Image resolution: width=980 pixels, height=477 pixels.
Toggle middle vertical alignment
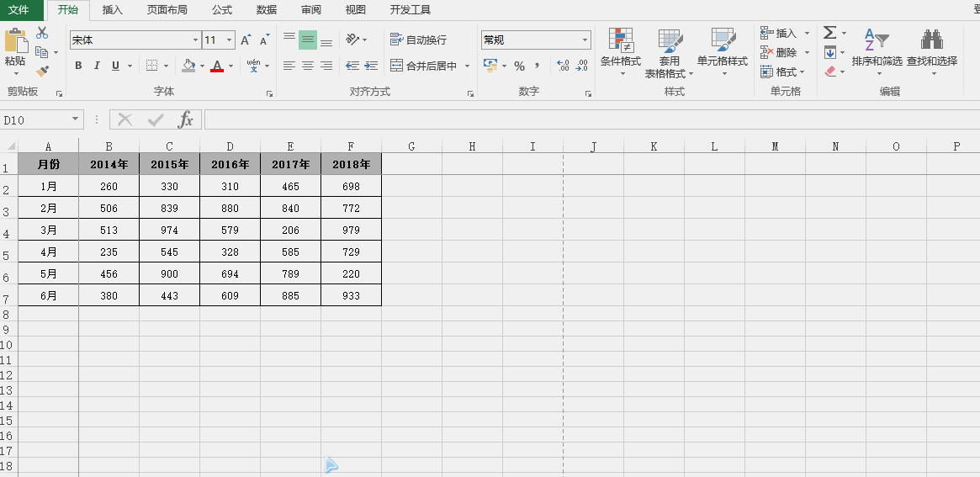[308, 40]
